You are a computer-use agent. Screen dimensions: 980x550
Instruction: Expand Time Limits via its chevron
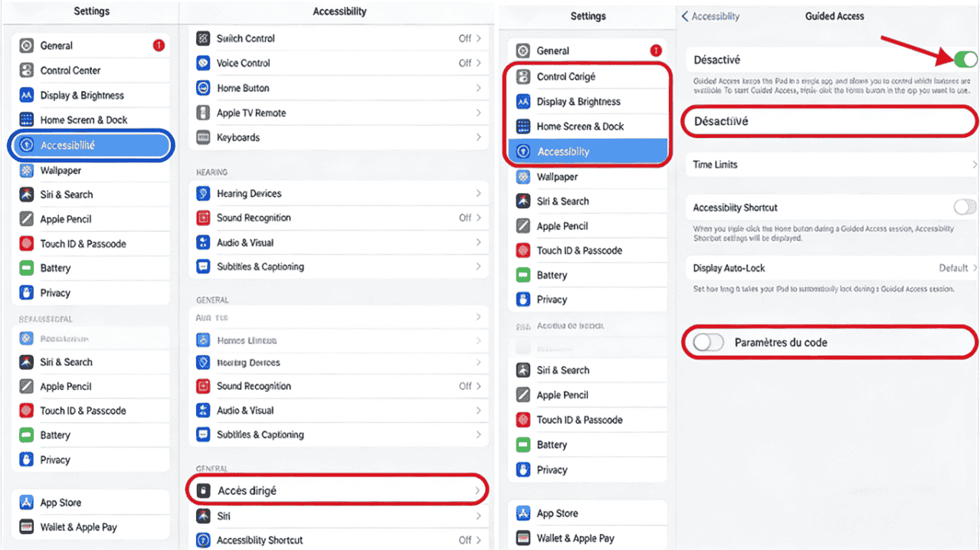coord(975,165)
